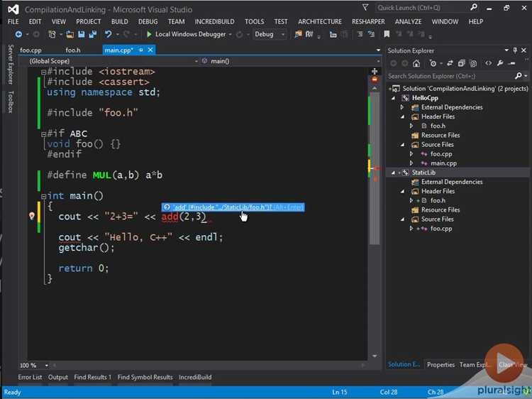
Task: Start Local Windows Debugger play icon
Action: tap(149, 34)
